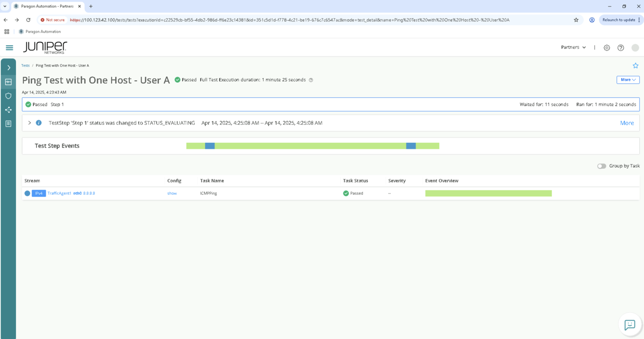The image size is (644, 339).
Task: Expand the TestStep status event row
Action: click(29, 123)
